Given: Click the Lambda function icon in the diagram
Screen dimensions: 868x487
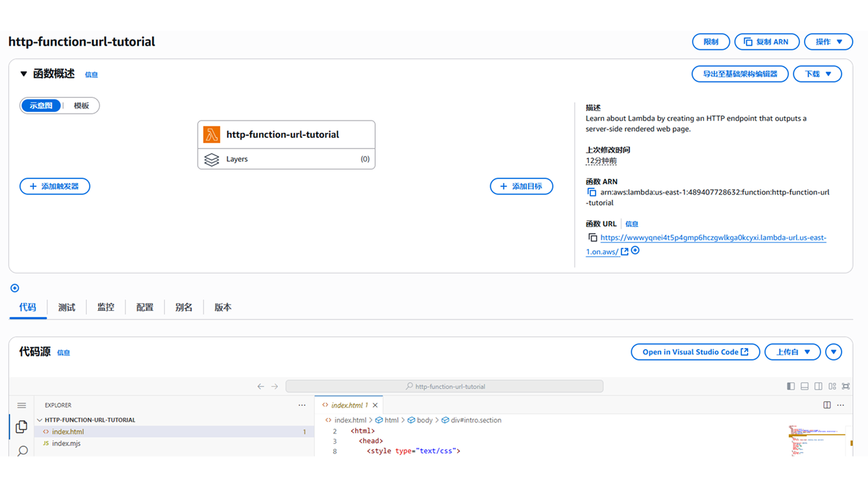Looking at the screenshot, I should pos(211,134).
